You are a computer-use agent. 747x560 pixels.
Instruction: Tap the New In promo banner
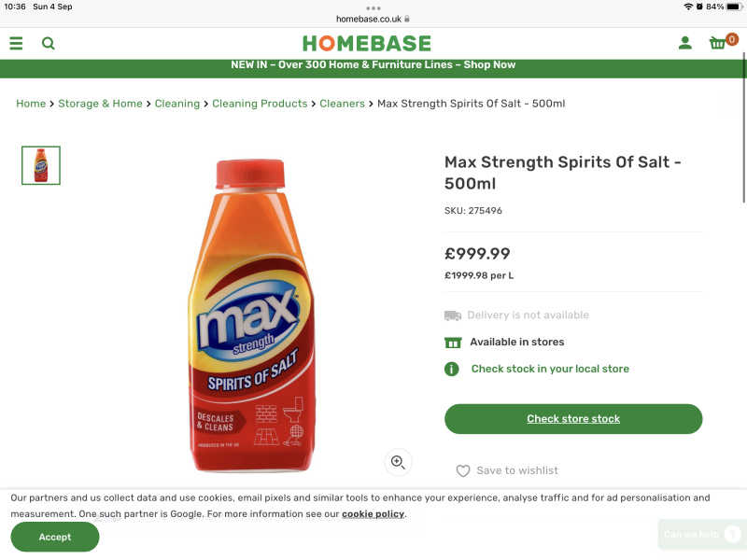tap(373, 65)
